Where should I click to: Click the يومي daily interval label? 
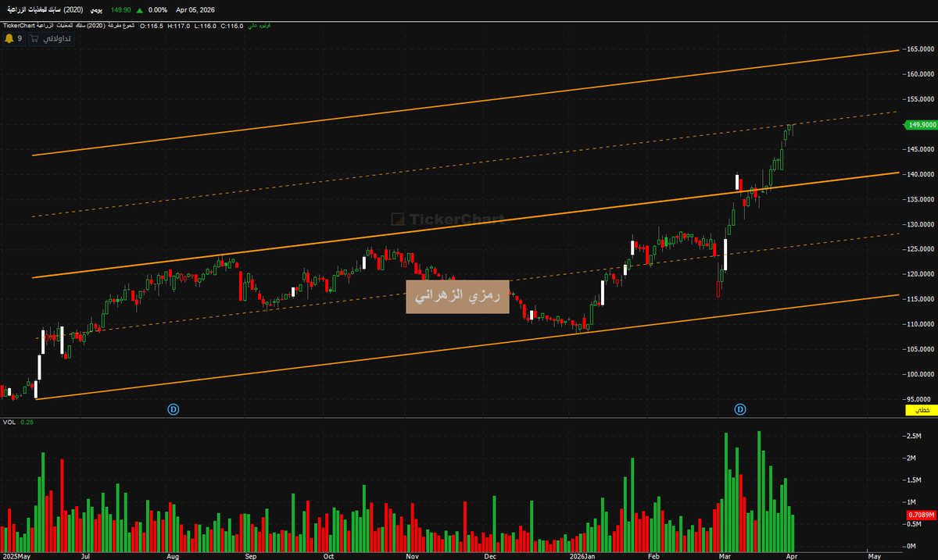(x=96, y=10)
